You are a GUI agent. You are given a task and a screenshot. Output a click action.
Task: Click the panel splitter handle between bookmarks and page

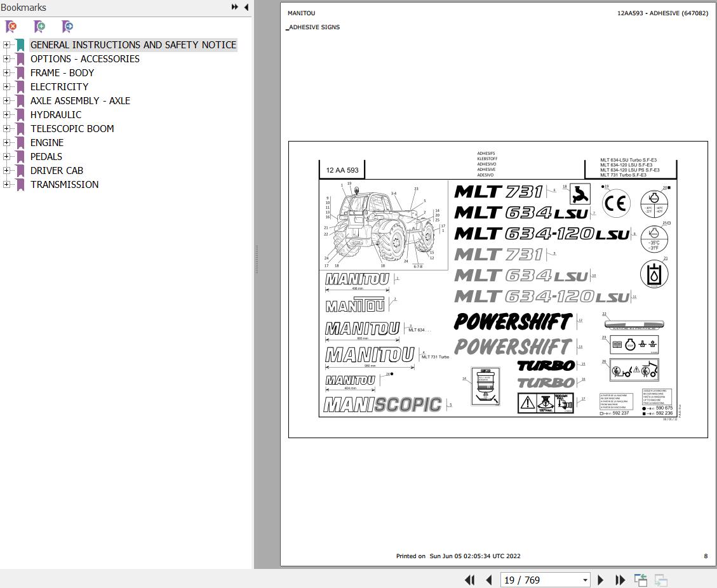[257, 259]
